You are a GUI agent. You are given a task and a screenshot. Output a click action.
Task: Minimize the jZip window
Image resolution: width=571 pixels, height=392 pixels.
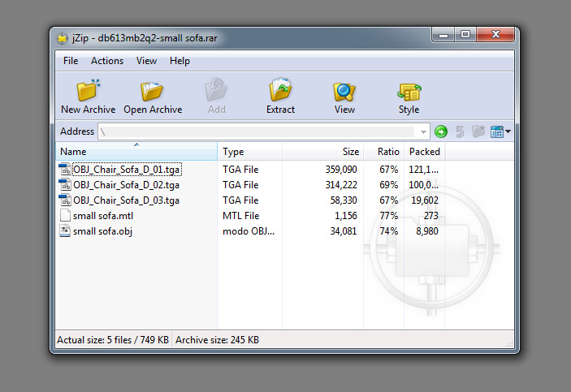pyautogui.click(x=443, y=36)
